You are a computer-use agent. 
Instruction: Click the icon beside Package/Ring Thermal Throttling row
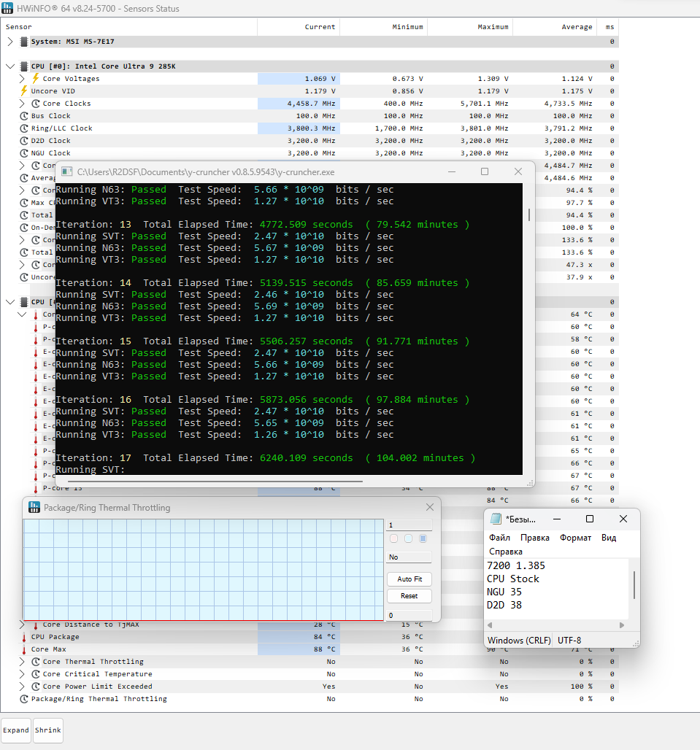coord(24,699)
